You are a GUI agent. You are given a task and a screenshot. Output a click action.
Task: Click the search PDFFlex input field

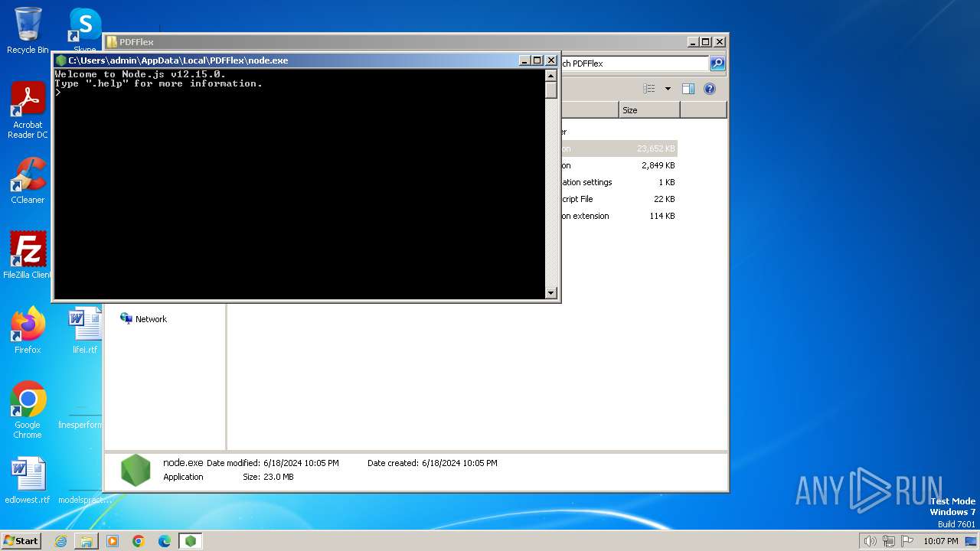pos(634,64)
